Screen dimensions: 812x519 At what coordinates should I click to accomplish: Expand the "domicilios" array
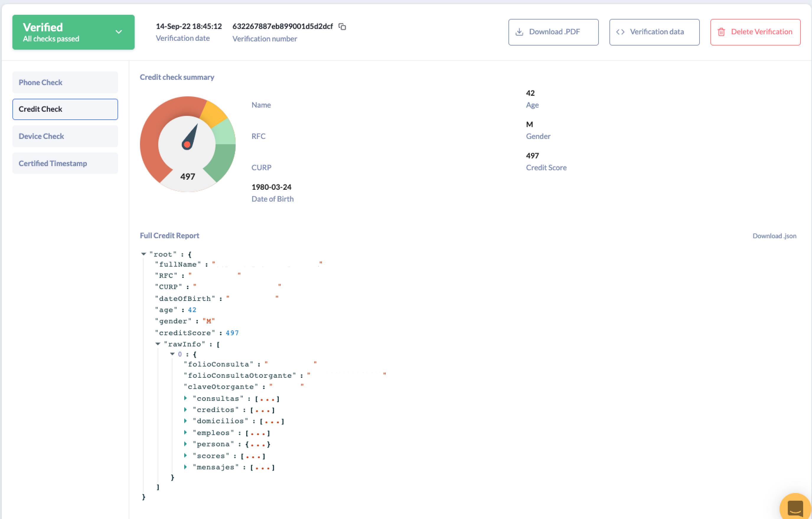coord(185,421)
